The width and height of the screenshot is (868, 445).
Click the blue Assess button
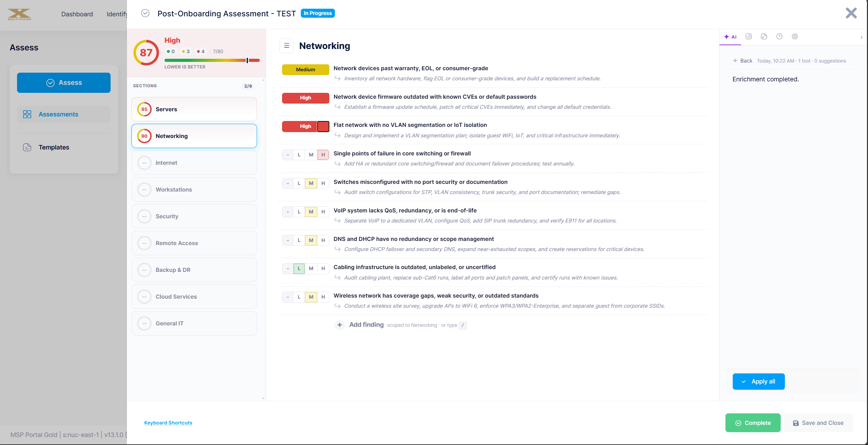point(64,83)
